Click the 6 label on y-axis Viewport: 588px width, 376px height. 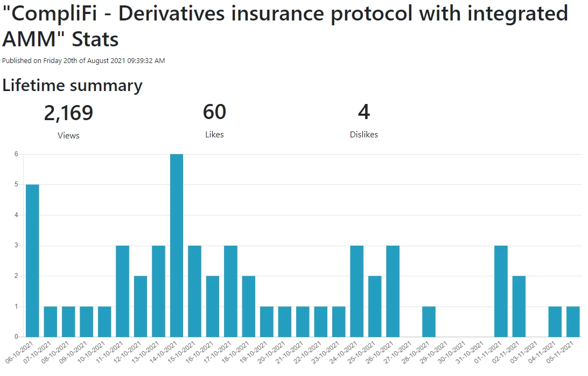click(16, 154)
